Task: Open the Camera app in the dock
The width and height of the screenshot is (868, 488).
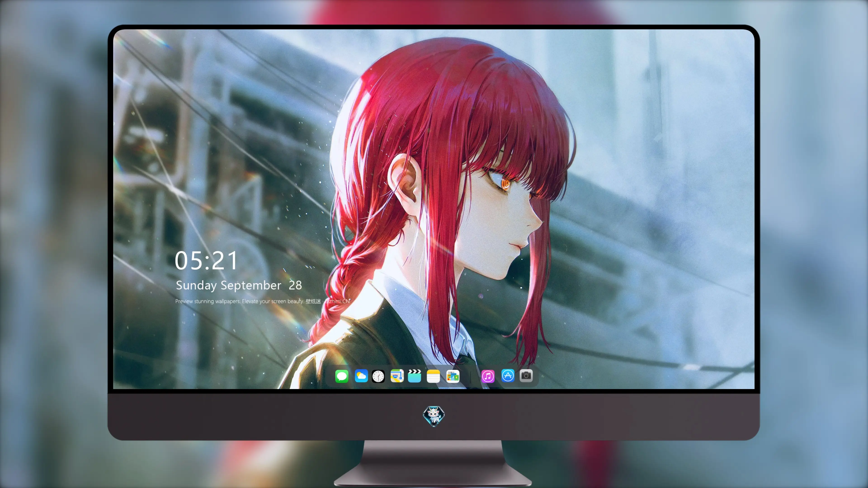Action: pyautogui.click(x=526, y=375)
